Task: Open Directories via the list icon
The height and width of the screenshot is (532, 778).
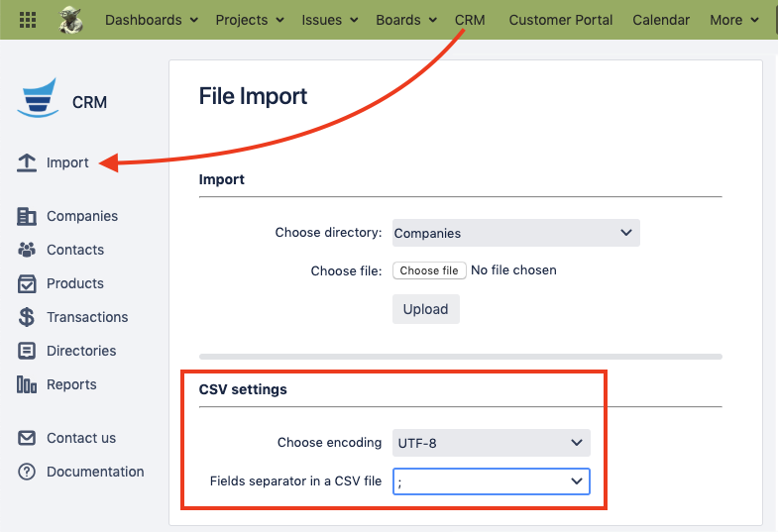Action: [x=27, y=351]
